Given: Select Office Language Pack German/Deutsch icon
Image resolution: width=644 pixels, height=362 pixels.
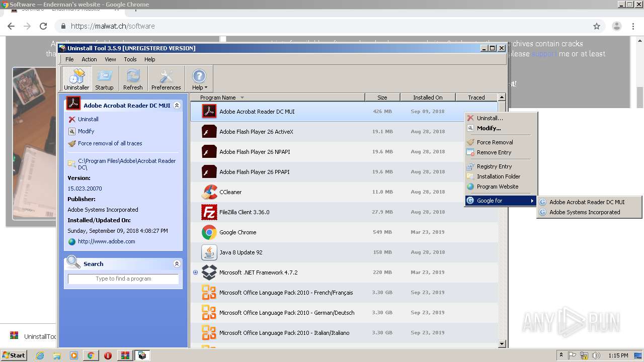Looking at the screenshot, I should pyautogui.click(x=209, y=313).
